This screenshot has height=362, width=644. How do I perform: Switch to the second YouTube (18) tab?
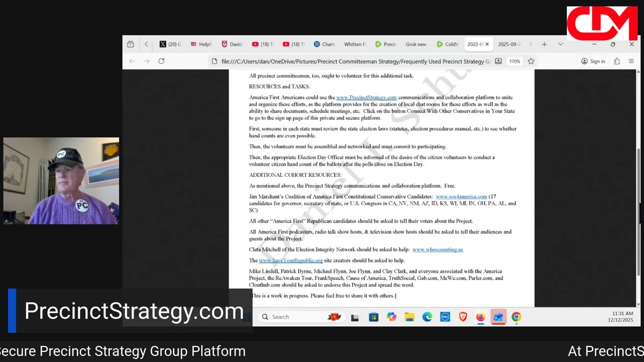[293, 44]
